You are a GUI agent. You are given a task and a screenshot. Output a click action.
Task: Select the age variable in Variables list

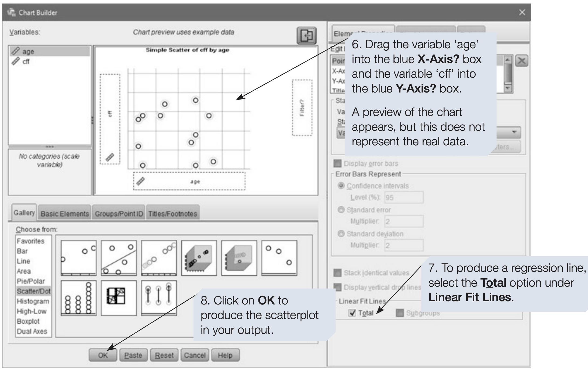[x=28, y=51]
